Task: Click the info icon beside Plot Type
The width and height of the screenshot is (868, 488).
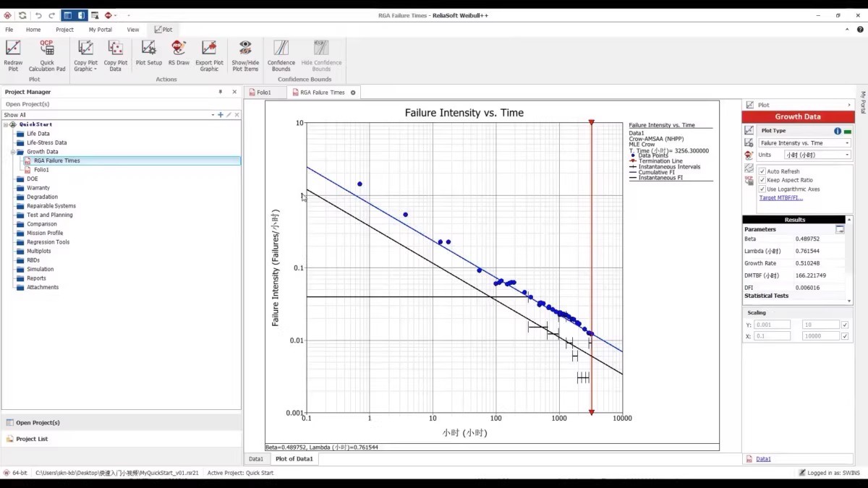Action: tap(838, 131)
